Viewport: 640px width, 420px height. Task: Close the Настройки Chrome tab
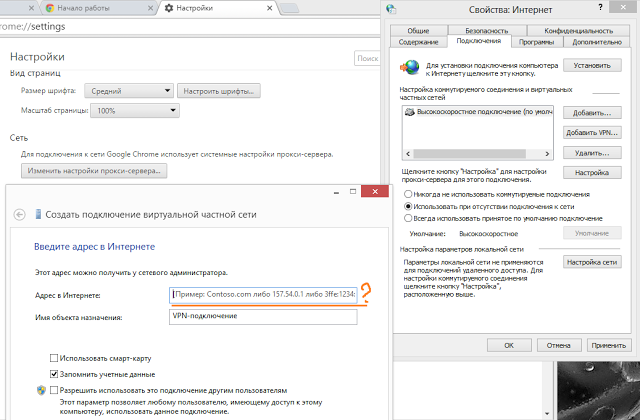269,8
